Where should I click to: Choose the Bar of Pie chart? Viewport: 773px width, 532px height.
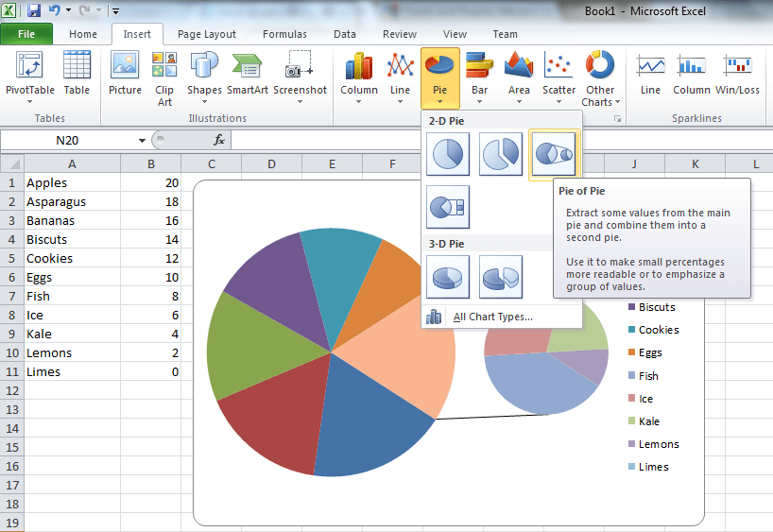click(x=448, y=207)
